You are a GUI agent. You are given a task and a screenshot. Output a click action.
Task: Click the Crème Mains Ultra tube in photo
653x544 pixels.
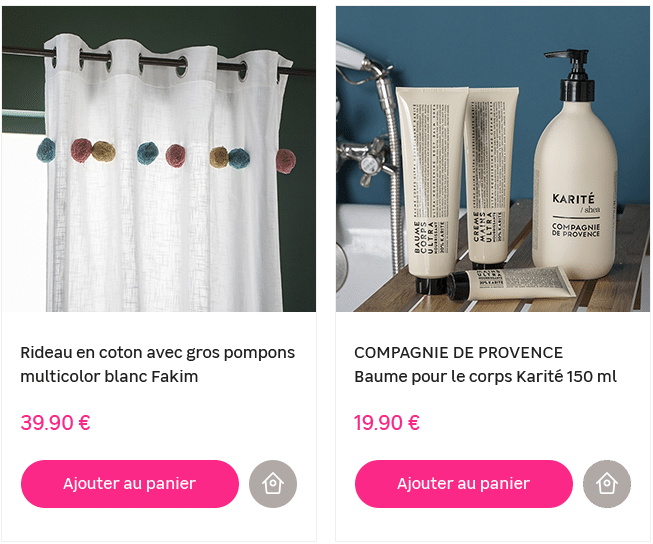point(490,177)
